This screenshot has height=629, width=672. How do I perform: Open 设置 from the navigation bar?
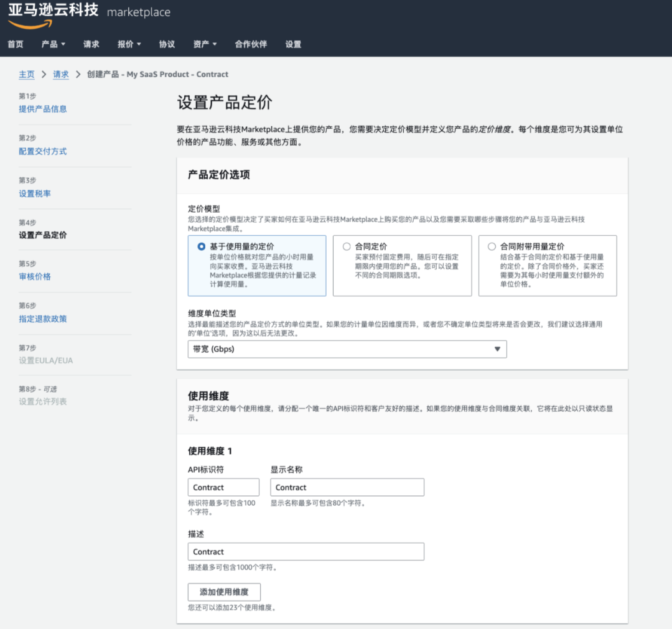point(292,44)
